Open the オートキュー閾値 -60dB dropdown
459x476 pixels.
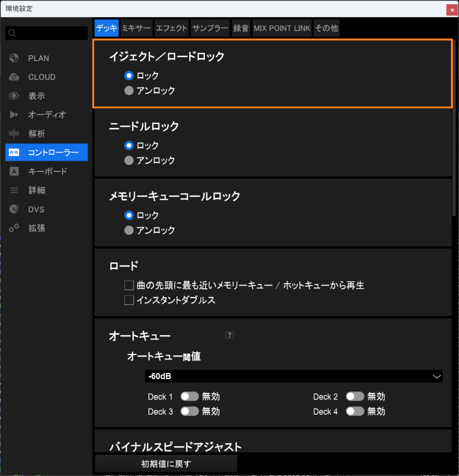coord(294,376)
